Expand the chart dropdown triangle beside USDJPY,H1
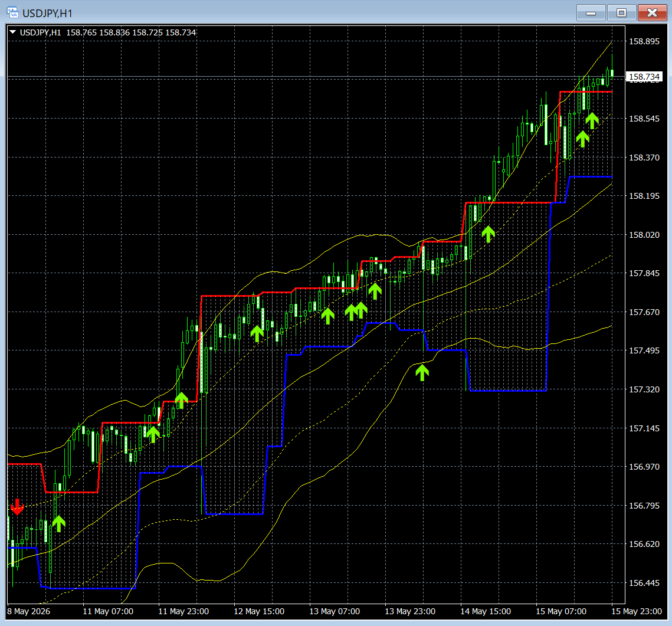 pyautogui.click(x=13, y=32)
